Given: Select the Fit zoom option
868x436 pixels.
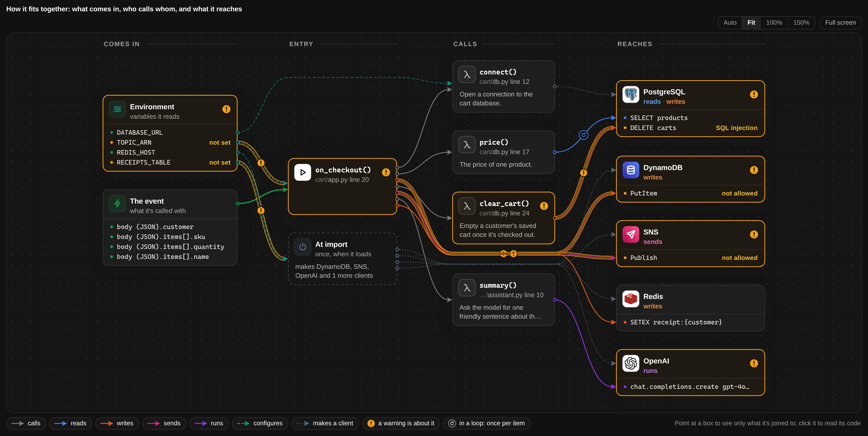Looking at the screenshot, I should (751, 23).
